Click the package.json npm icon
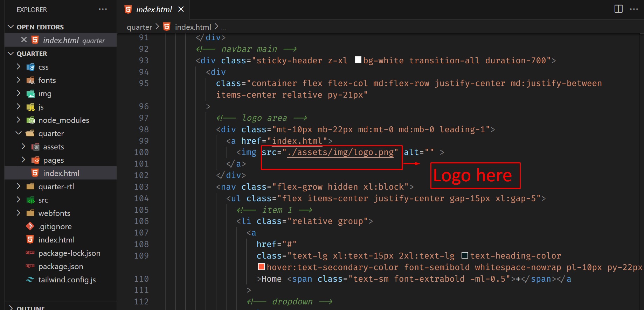The width and height of the screenshot is (644, 310). coord(30,266)
